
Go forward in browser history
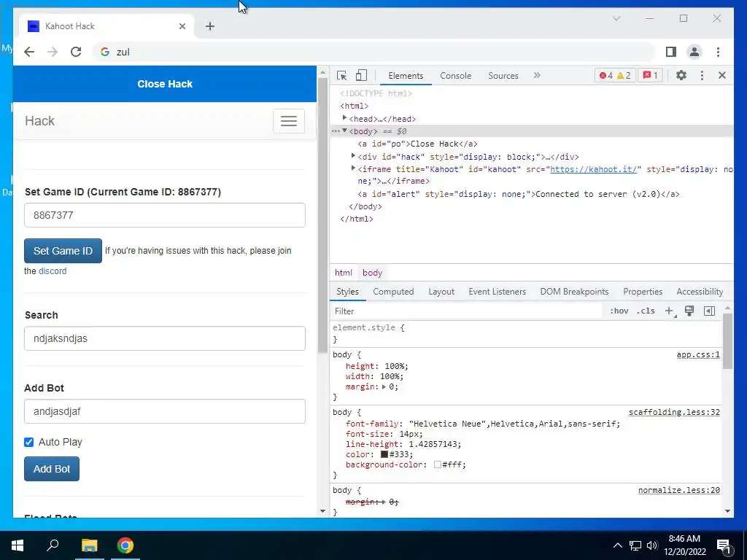[x=53, y=52]
